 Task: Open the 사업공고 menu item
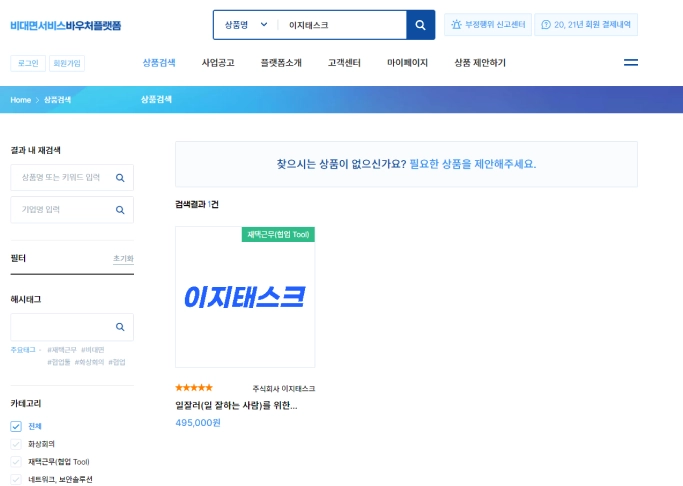point(218,63)
